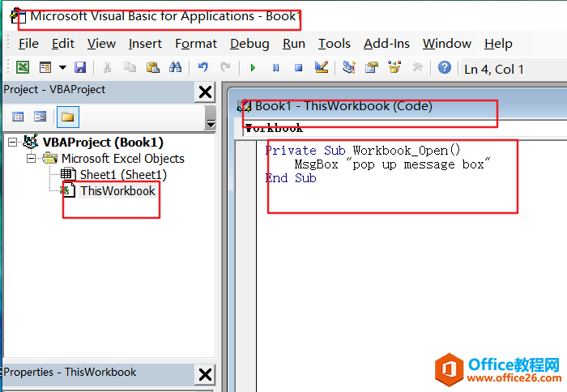Click the Redo arrow icon

[225, 67]
